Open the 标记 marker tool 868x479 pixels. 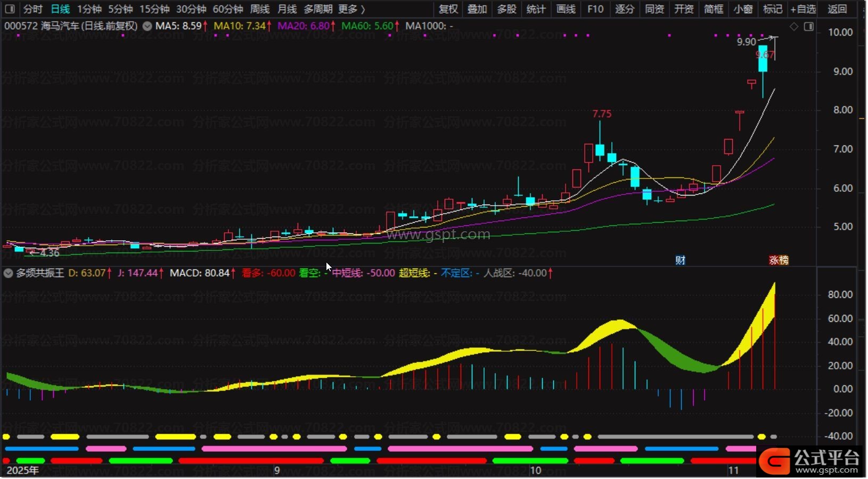pos(772,9)
